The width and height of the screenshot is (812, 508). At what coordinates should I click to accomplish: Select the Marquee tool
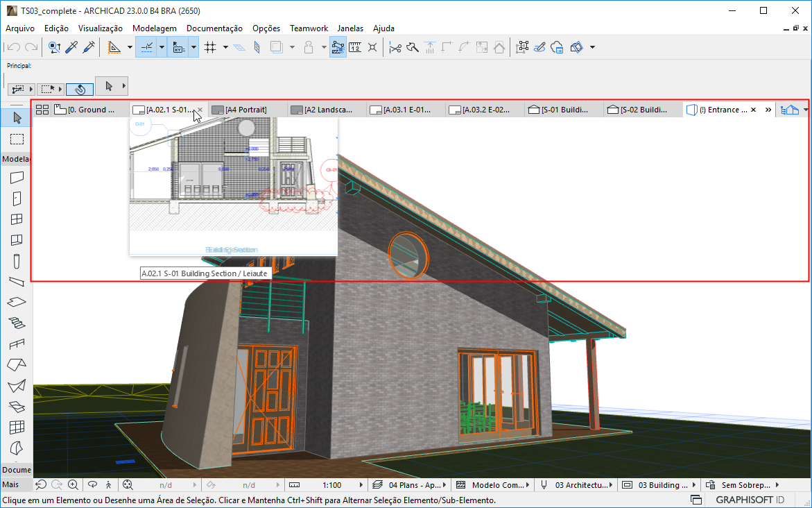pos(17,139)
